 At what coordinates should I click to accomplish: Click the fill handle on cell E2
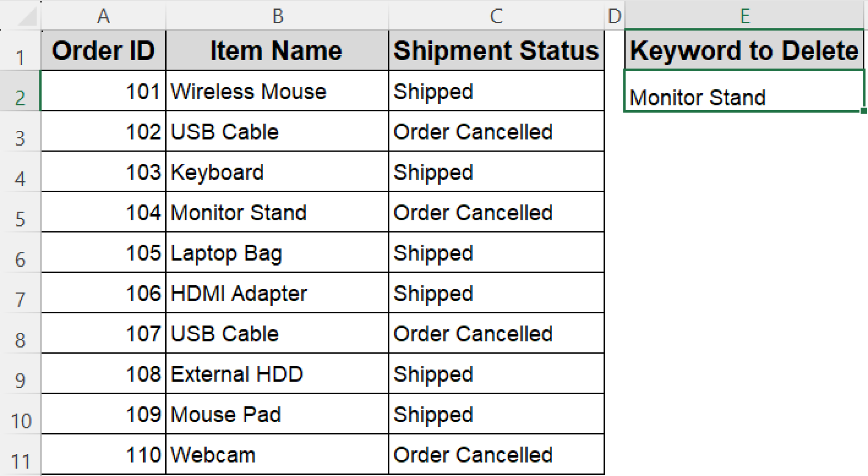pos(863,111)
